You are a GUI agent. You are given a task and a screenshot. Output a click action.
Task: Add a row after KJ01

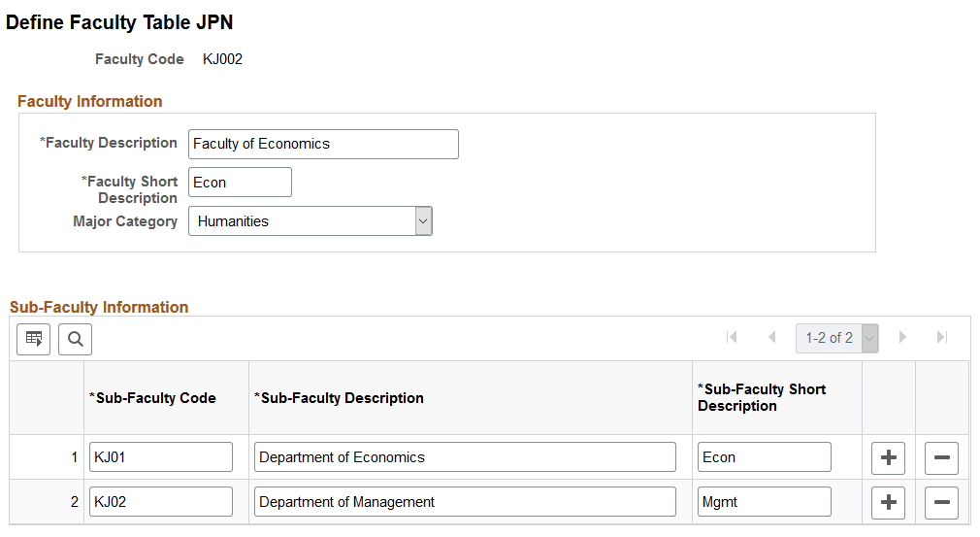(888, 457)
